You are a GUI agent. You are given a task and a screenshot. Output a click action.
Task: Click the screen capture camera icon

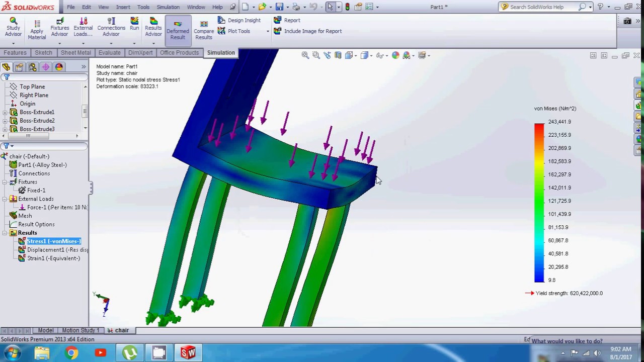click(627, 21)
